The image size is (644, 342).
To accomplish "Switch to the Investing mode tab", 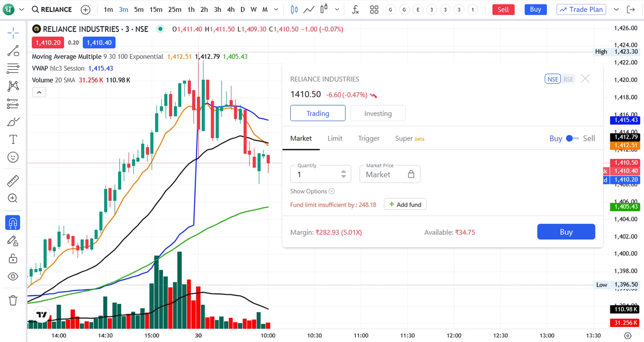I will tap(378, 113).
